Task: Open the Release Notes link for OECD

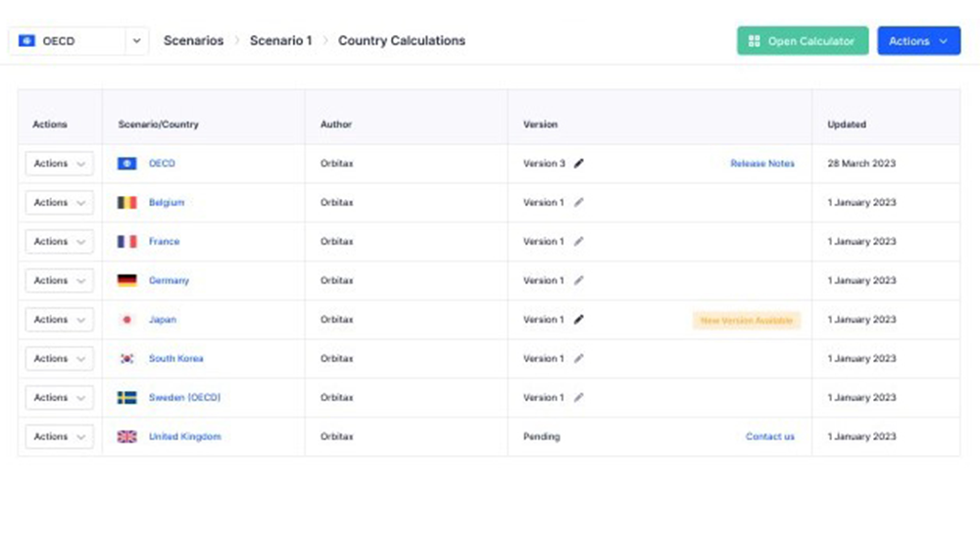Action: 761,164
